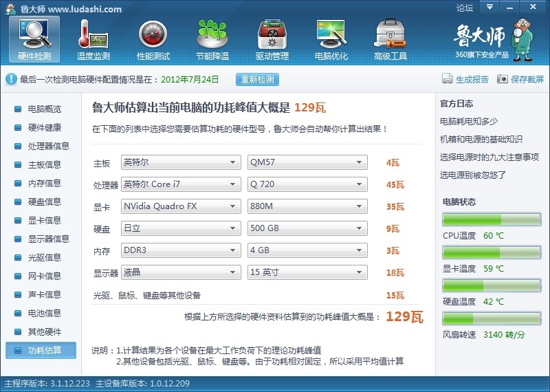Select the 性能测试 performance test gauge icon
This screenshot has width=550, height=392.
pyautogui.click(x=153, y=34)
